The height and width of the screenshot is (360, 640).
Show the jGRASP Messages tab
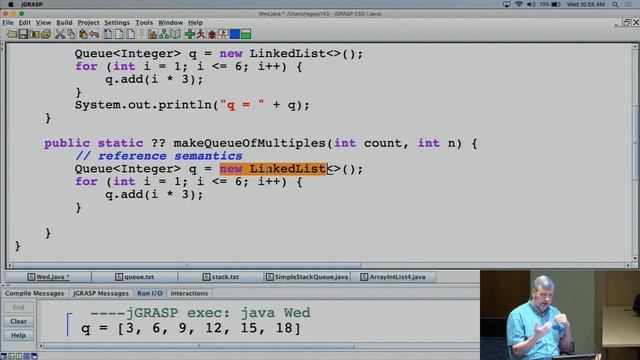pos(101,293)
